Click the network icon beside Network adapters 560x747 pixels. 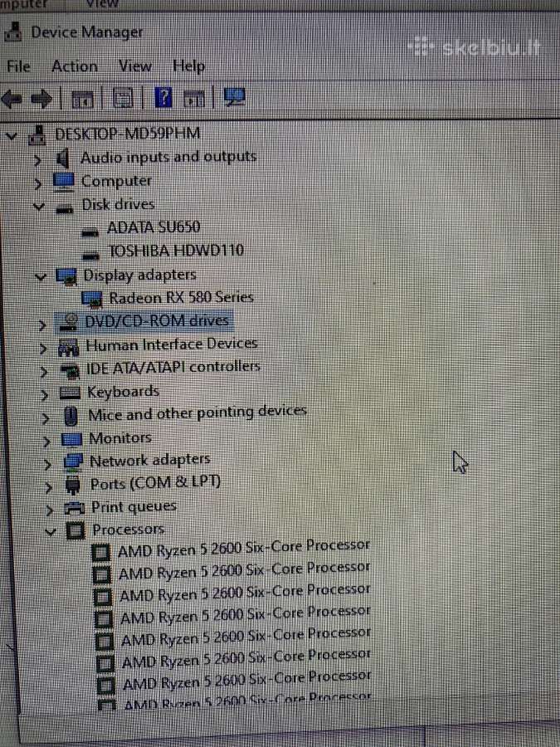pos(73,461)
